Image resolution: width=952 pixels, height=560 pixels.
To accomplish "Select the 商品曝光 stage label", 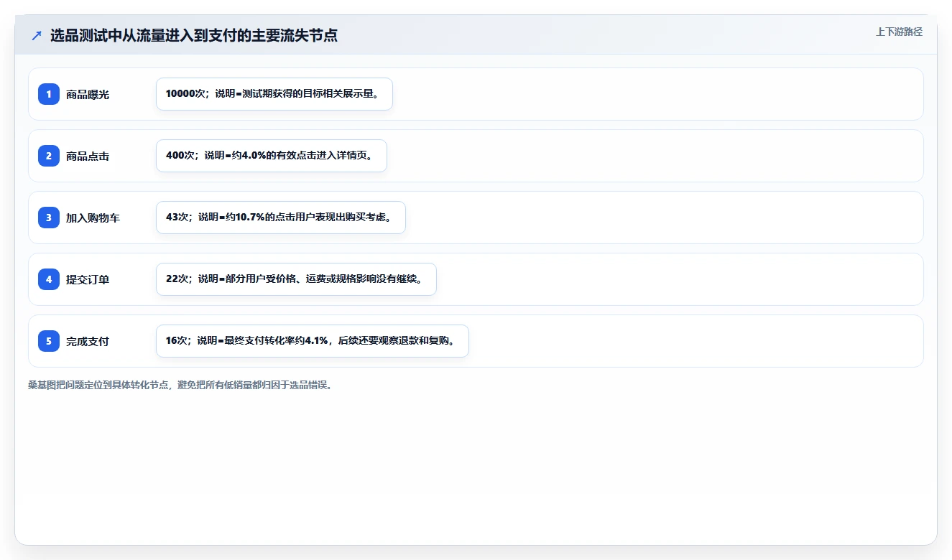I will coord(88,94).
